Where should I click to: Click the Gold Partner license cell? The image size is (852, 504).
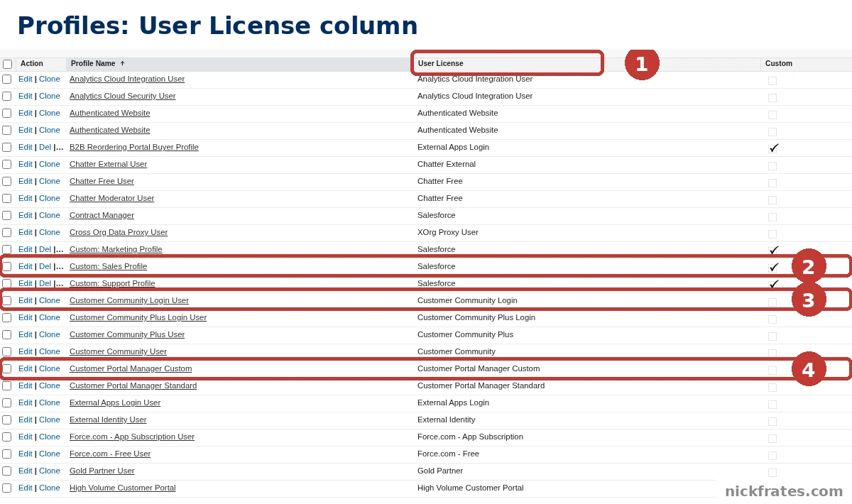pos(440,471)
